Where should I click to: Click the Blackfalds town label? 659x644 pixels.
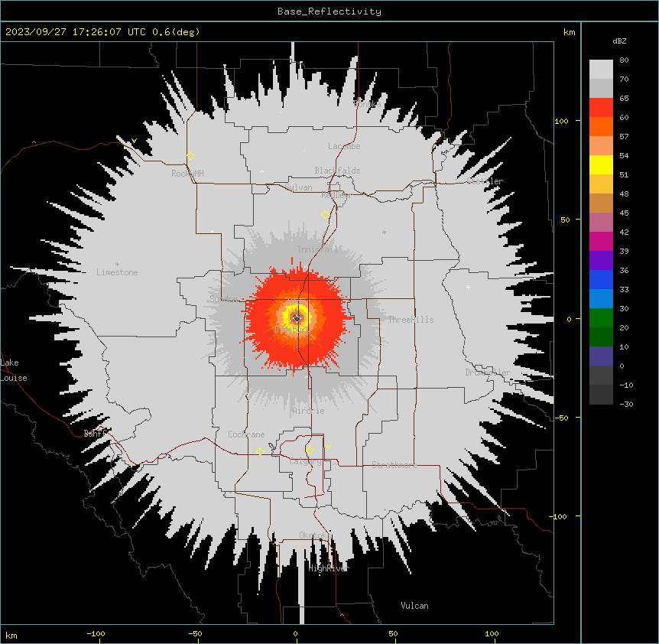(x=337, y=171)
